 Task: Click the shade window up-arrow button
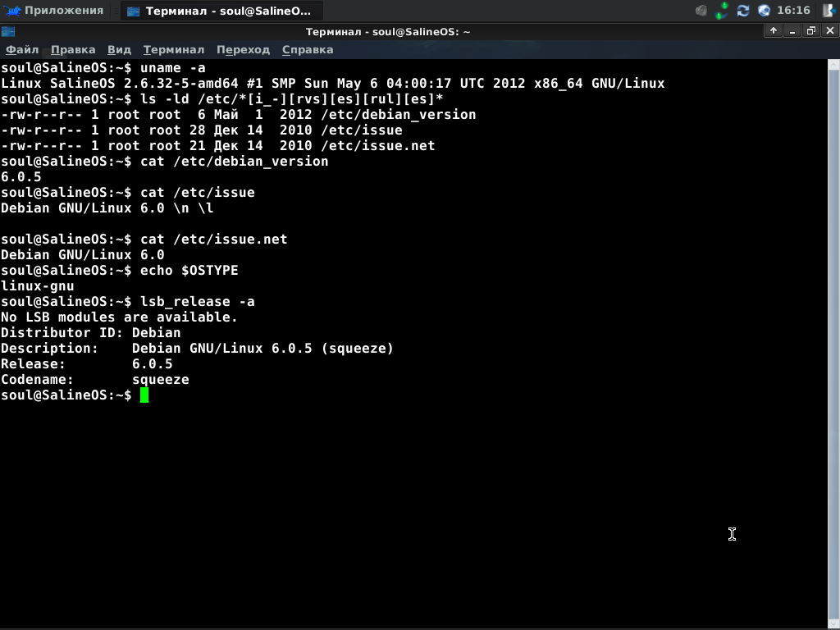tap(773, 31)
